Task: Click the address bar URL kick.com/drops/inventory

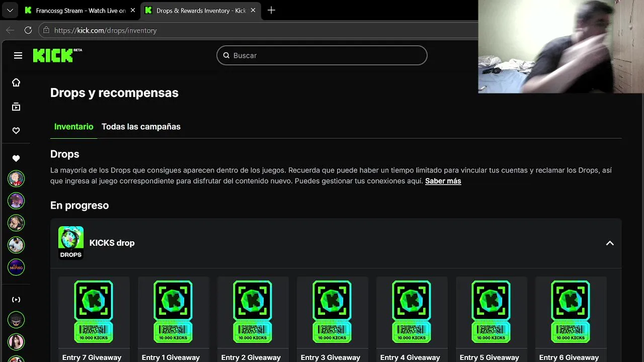Action: (x=105, y=30)
